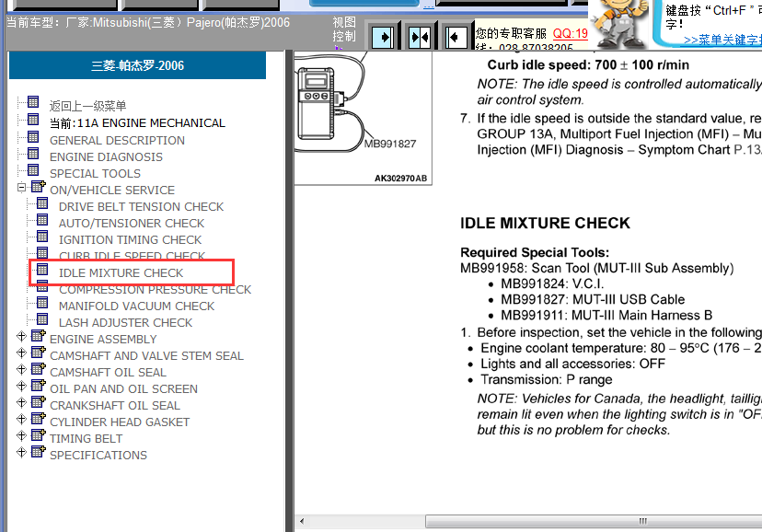
Task: Click the scan tool diagram image
Action: (x=363, y=118)
